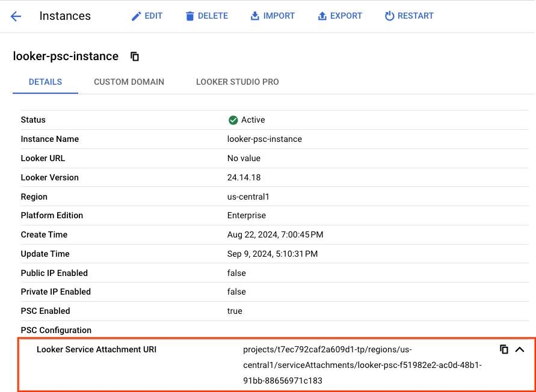Click the Instances page heading
Image resolution: width=536 pixels, height=392 pixels.
(65, 16)
